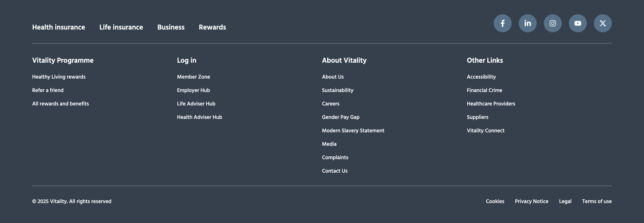This screenshot has width=644, height=223.
Task: Open the Privacy Notice link
Action: (532, 201)
